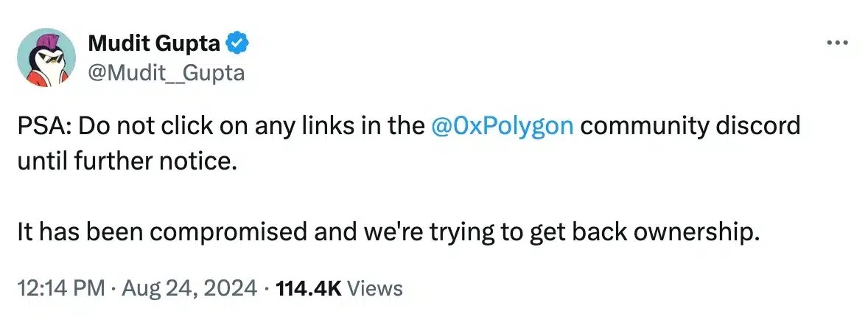Viewport: 868px width, 317px height.
Task: Open the three-dot more options menu
Action: coord(838,43)
